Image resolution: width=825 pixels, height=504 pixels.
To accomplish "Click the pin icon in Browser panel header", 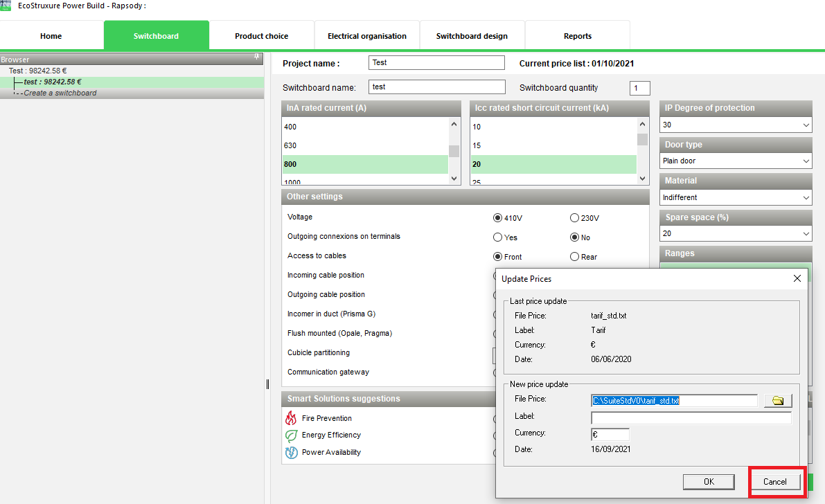I will point(256,57).
